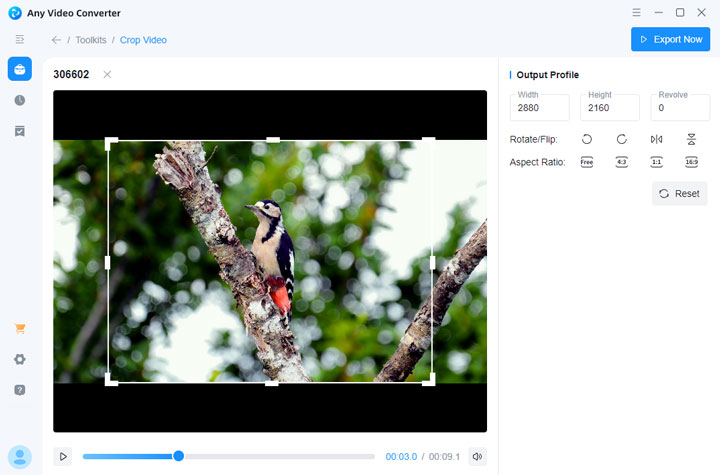Click the top-left crop handle
The width and height of the screenshot is (720, 475).
pyautogui.click(x=111, y=143)
